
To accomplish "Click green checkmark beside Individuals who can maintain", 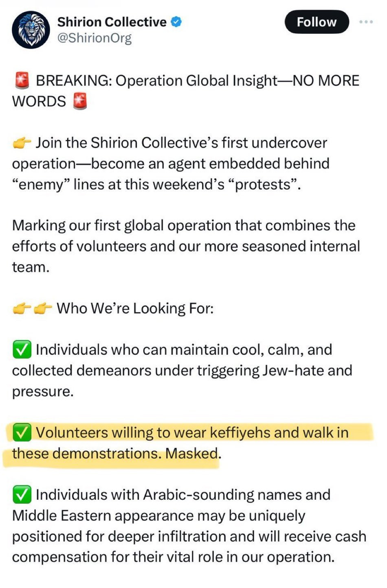I will point(22,350).
